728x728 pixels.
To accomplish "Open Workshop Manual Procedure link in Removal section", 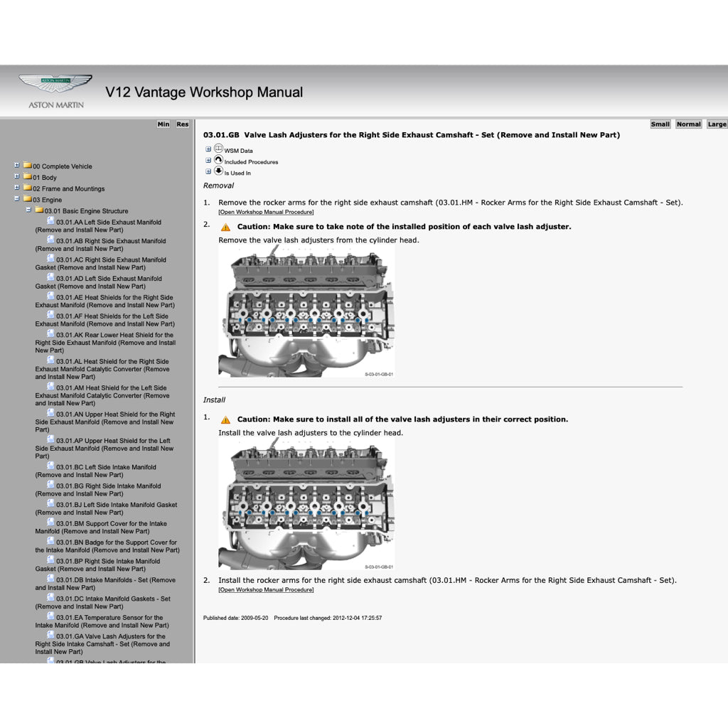I will point(267,212).
